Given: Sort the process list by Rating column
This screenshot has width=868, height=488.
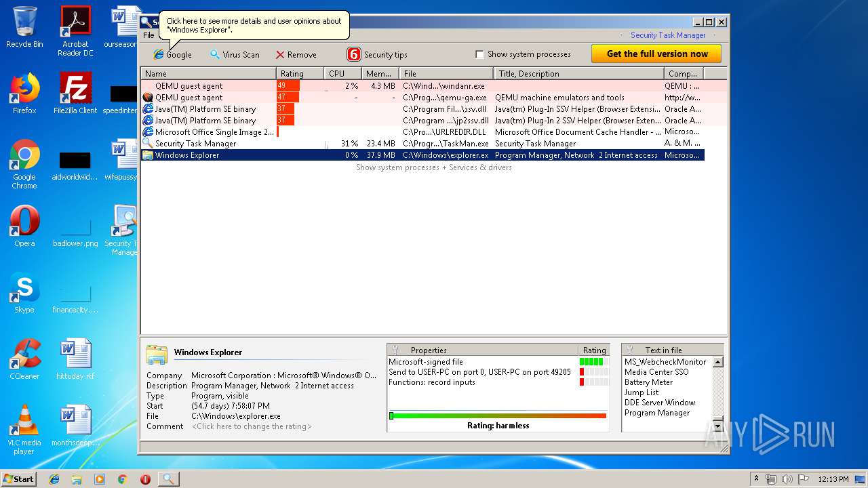Looking at the screenshot, I should (x=300, y=73).
